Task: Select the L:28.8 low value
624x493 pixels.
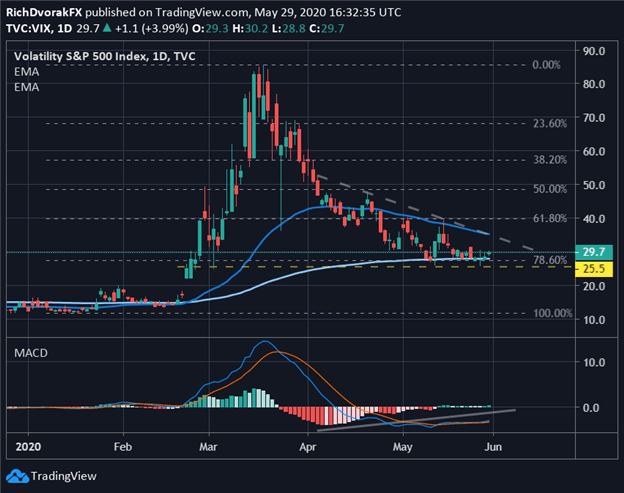Action: 289,29
